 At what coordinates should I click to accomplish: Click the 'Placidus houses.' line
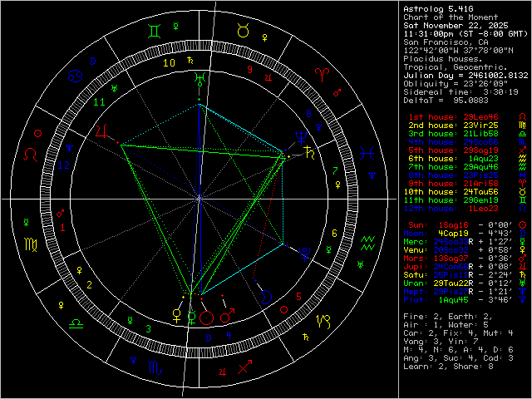pos(443,59)
